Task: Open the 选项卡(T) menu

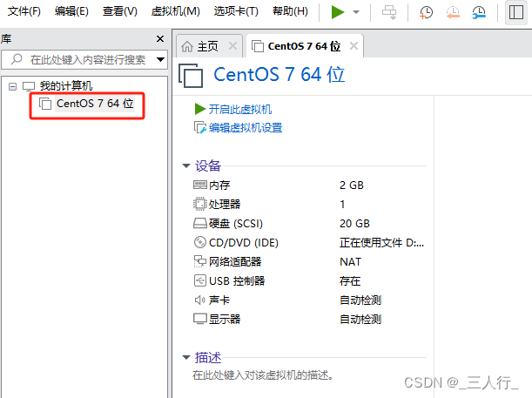Action: [236, 11]
